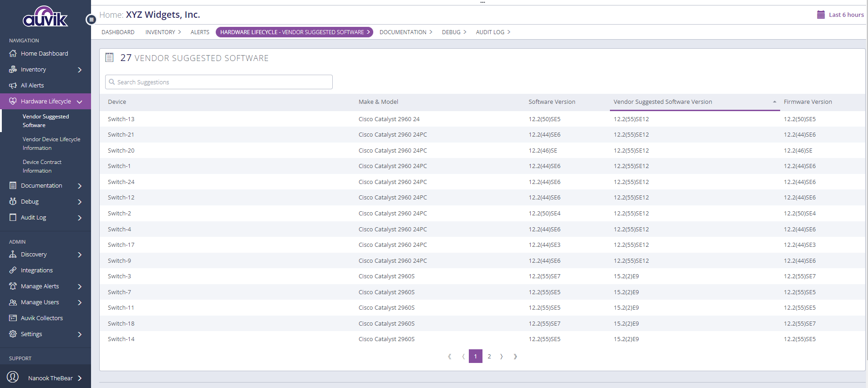
Task: Select Vendor Device Lifecycle Information in sidebar
Action: (x=51, y=143)
